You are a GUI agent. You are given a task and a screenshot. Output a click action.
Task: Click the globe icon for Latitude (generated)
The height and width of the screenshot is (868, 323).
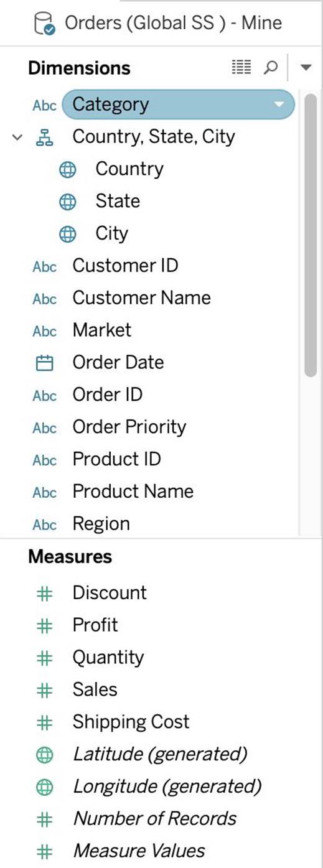(44, 755)
